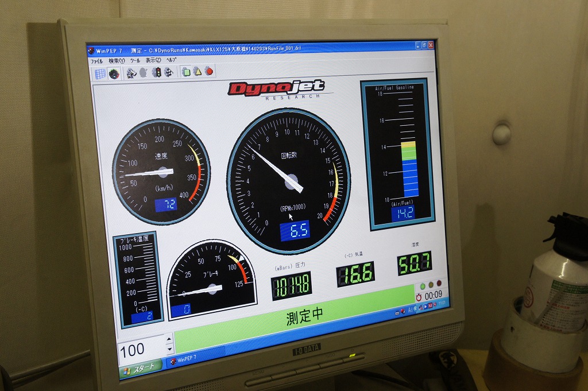This screenshot has height=391, width=588.
Task: Click the 速度 speed gauge dial
Action: tap(161, 172)
